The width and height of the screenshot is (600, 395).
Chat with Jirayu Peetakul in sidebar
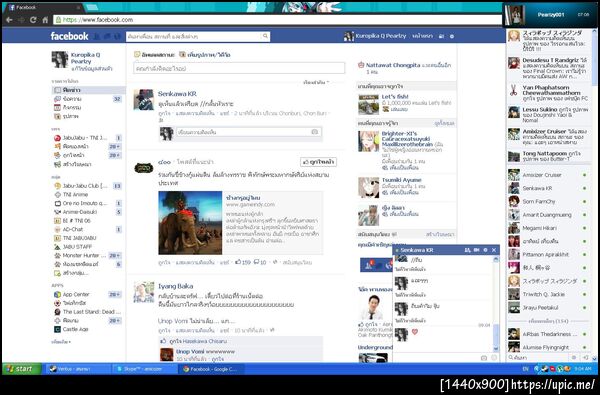548,307
